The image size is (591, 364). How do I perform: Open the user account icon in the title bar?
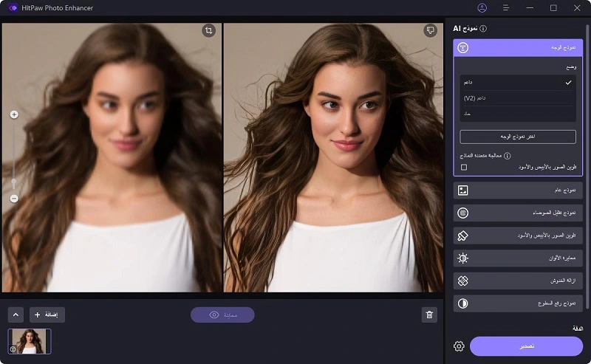point(482,8)
